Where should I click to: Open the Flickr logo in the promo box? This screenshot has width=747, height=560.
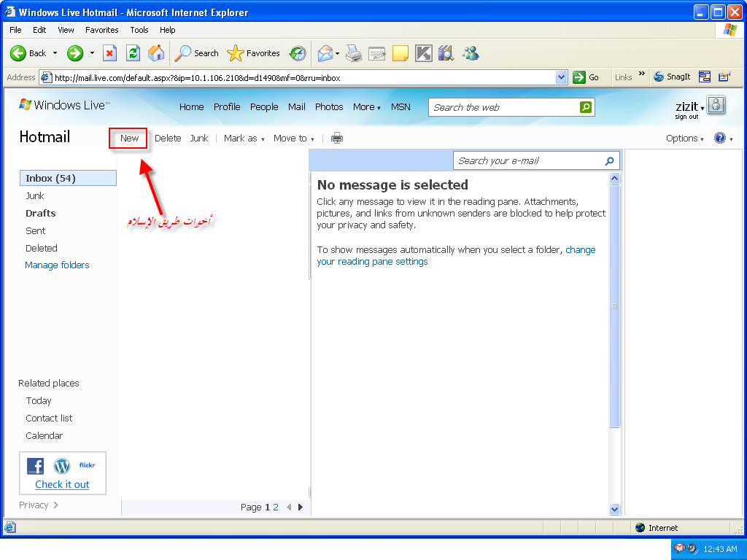pos(88,465)
